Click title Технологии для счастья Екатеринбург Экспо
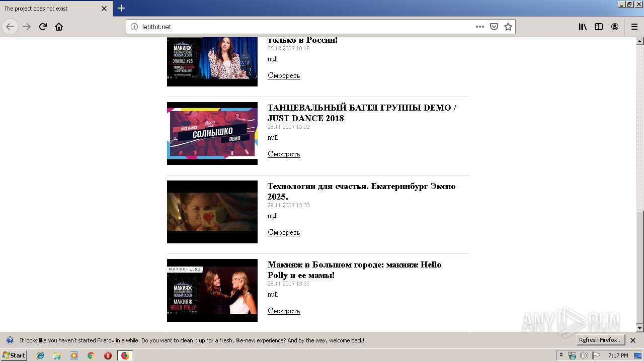Screen dimensions: 644x362 [x=361, y=192]
